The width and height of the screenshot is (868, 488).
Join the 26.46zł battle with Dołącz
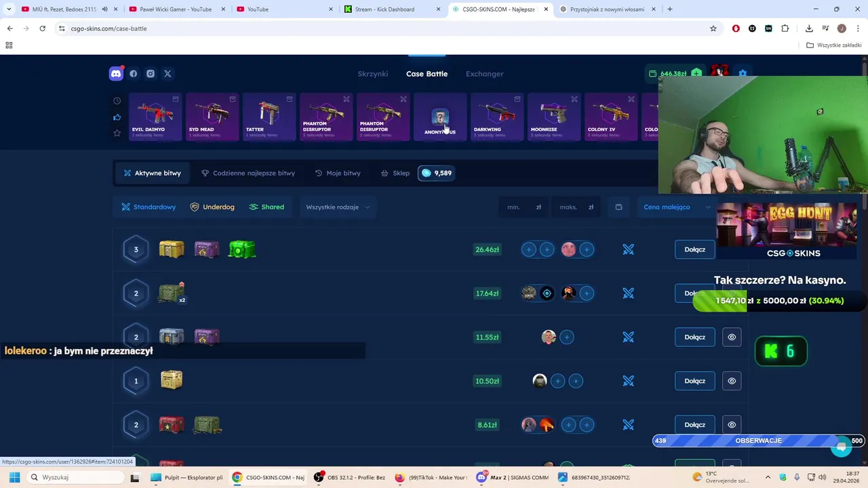tap(695, 249)
